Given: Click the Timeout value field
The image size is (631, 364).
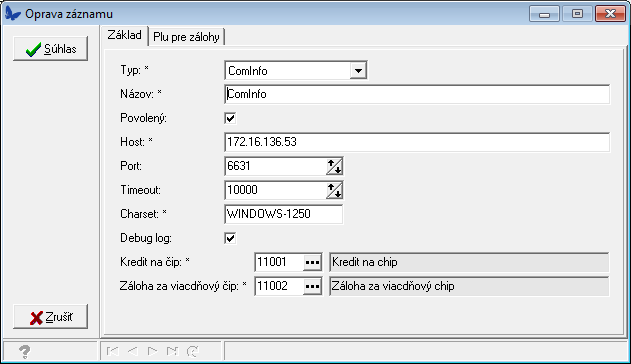Looking at the screenshot, I should coord(275,190).
